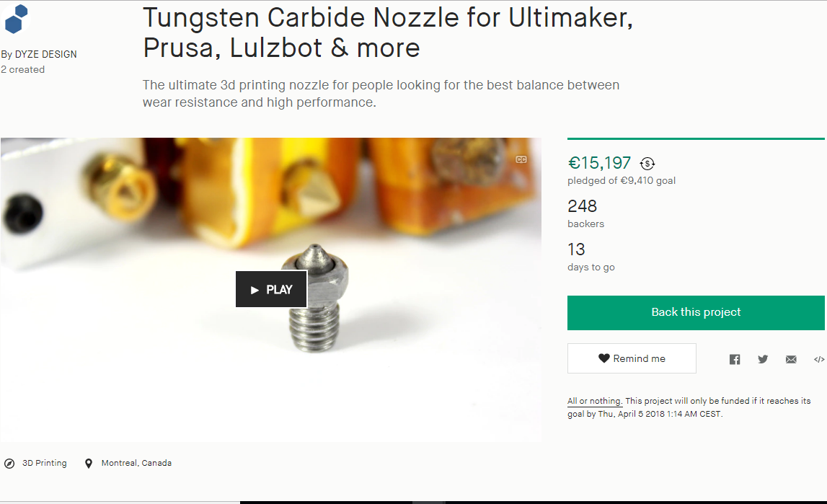This screenshot has width=827, height=504.
Task: Play the project video
Action: coord(271,289)
